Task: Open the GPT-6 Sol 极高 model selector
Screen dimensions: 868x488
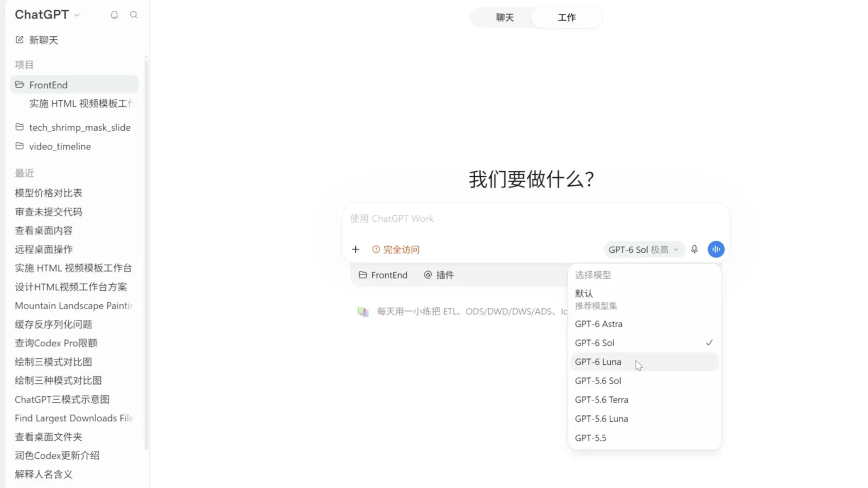Action: coord(643,249)
